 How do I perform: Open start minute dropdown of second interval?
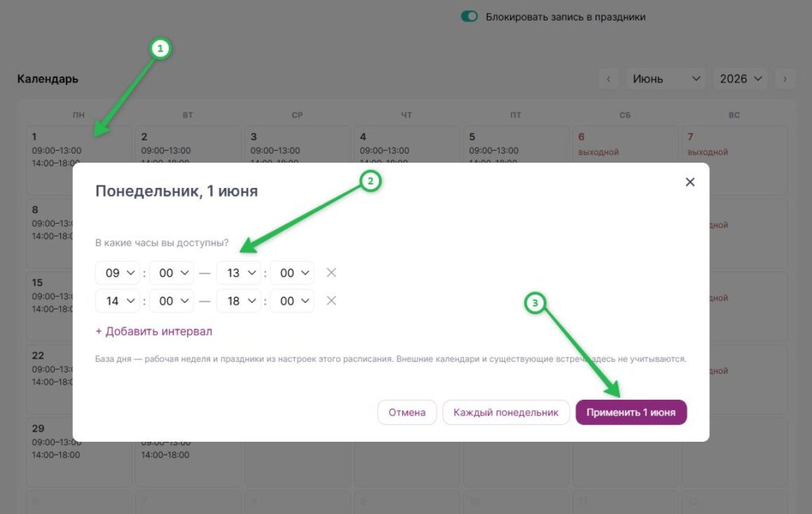point(171,301)
